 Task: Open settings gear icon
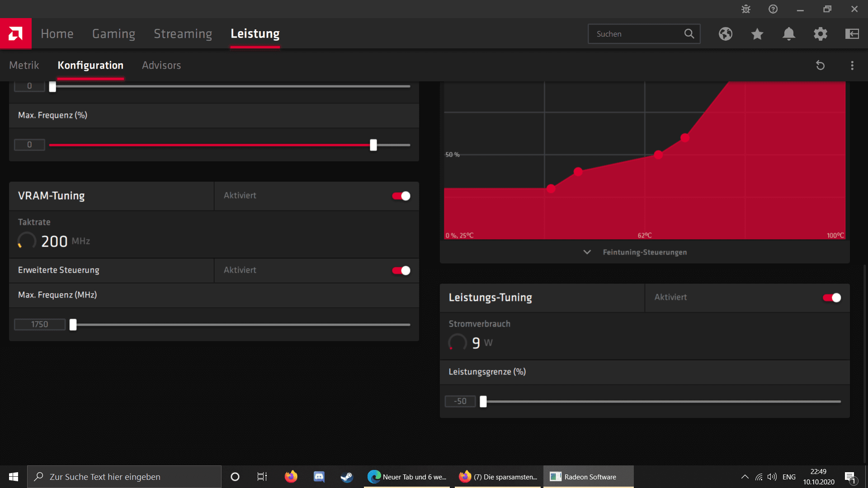(x=821, y=34)
